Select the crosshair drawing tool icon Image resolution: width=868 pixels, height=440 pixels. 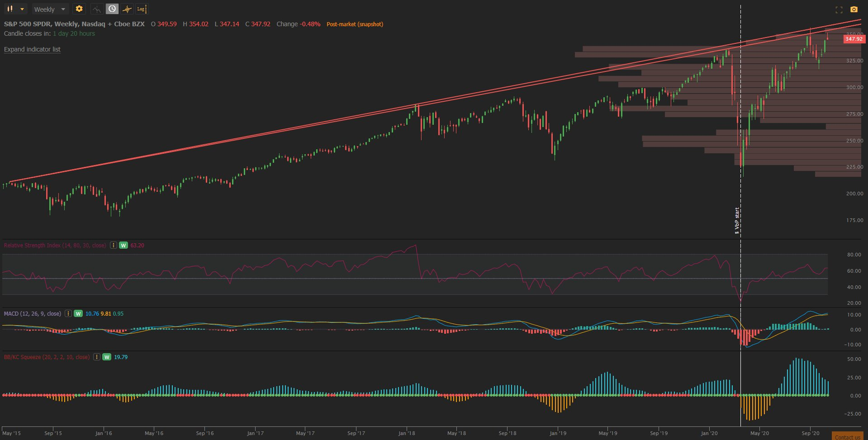click(x=127, y=9)
